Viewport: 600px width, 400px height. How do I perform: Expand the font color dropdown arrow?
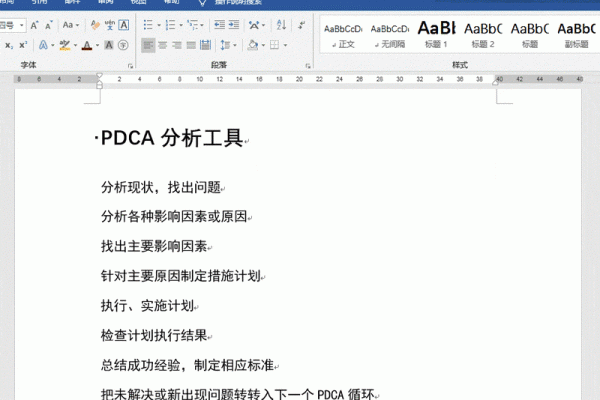click(x=97, y=46)
